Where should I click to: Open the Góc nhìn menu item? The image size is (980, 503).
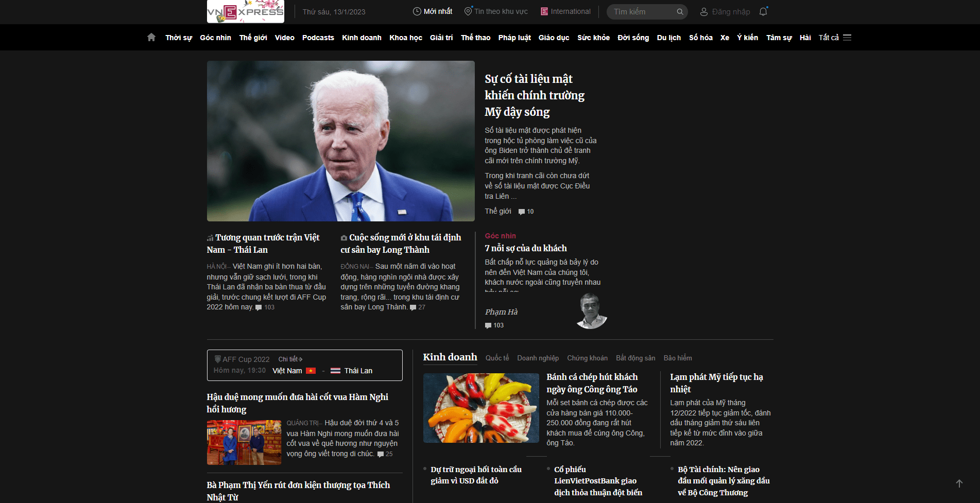(216, 38)
